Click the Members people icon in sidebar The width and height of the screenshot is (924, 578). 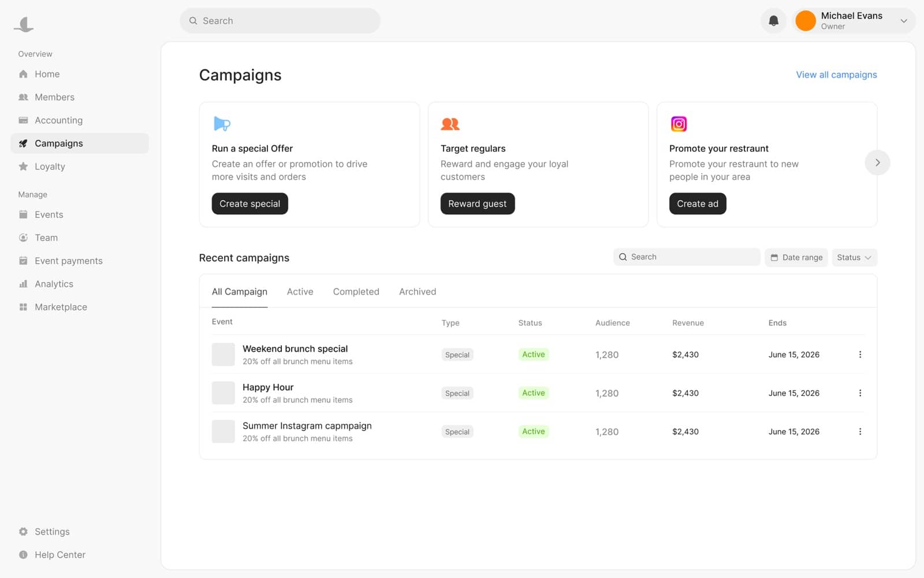pyautogui.click(x=23, y=97)
